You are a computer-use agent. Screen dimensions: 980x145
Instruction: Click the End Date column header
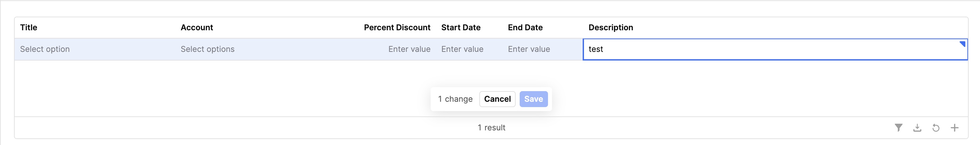point(525,27)
